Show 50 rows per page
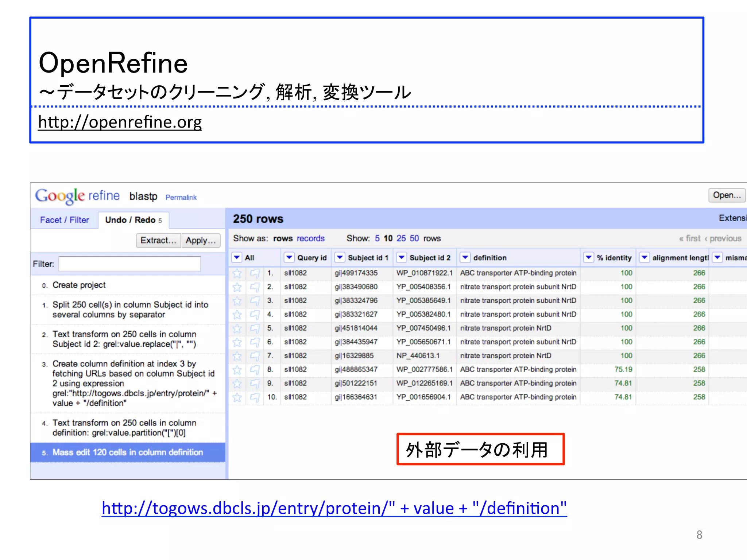This screenshot has height=560, width=747. tap(414, 238)
